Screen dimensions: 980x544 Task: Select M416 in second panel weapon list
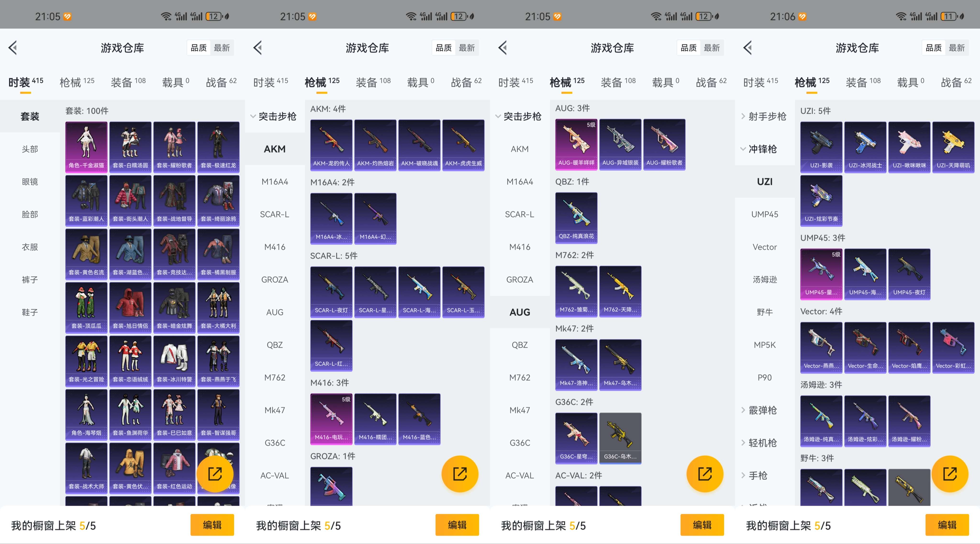click(x=275, y=247)
